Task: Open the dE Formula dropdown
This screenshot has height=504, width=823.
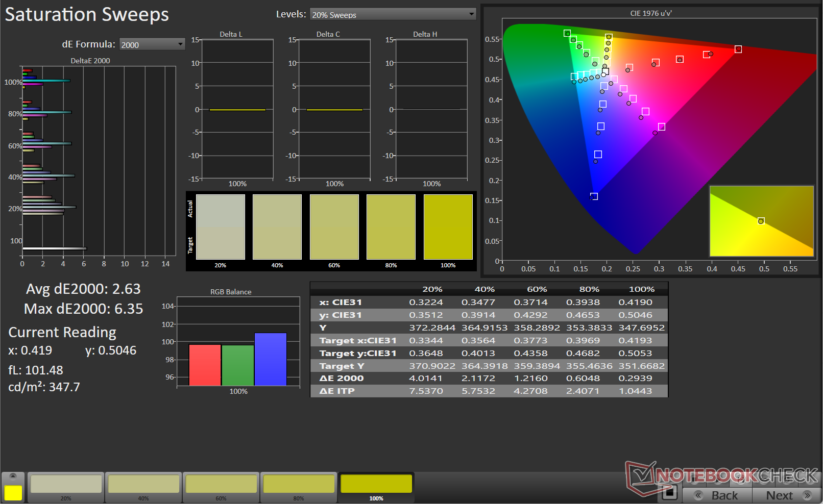Action: tap(152, 44)
